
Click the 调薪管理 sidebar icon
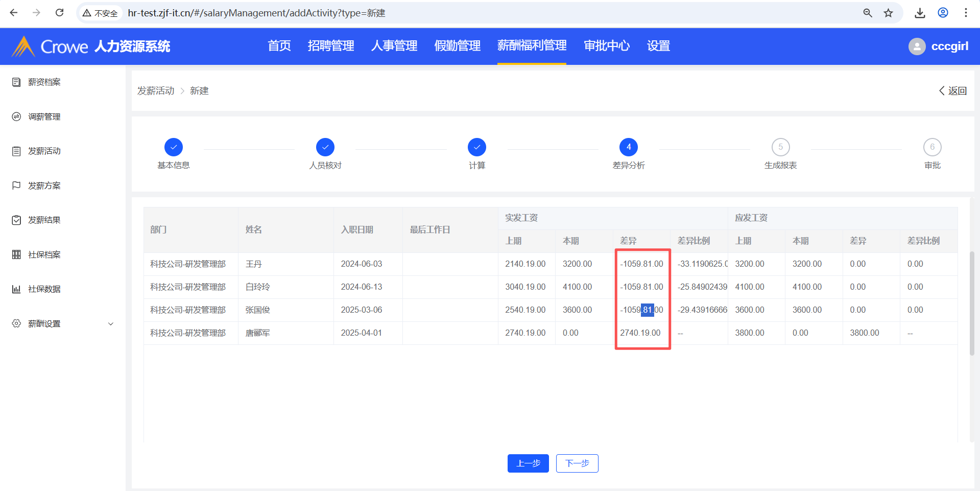pos(16,116)
